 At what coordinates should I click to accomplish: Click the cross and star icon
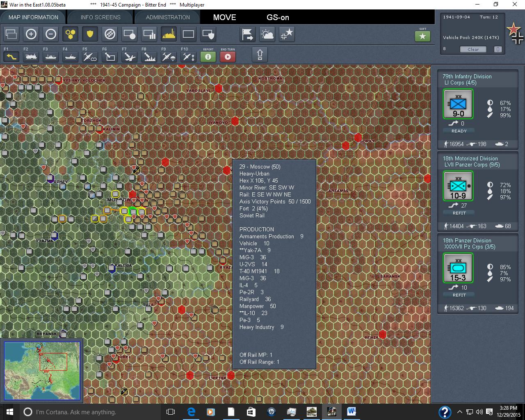[287, 34]
